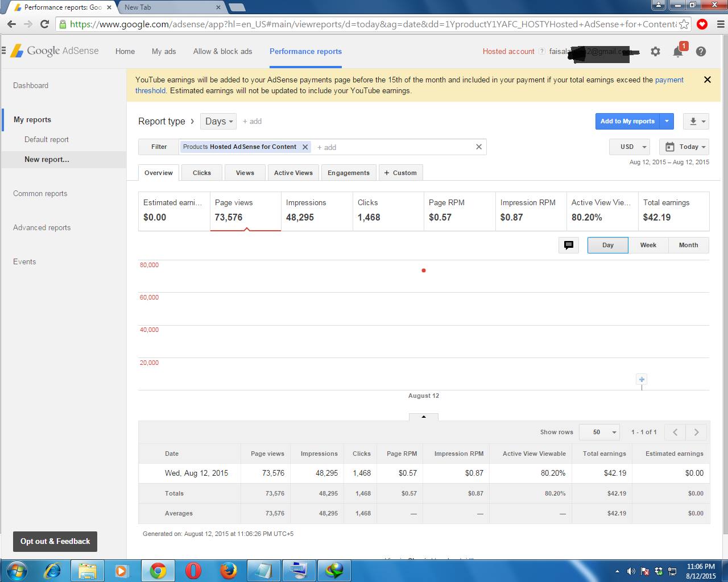Launch Internet Explorer from the taskbar
The height and width of the screenshot is (582, 728).
pyautogui.click(x=52, y=570)
